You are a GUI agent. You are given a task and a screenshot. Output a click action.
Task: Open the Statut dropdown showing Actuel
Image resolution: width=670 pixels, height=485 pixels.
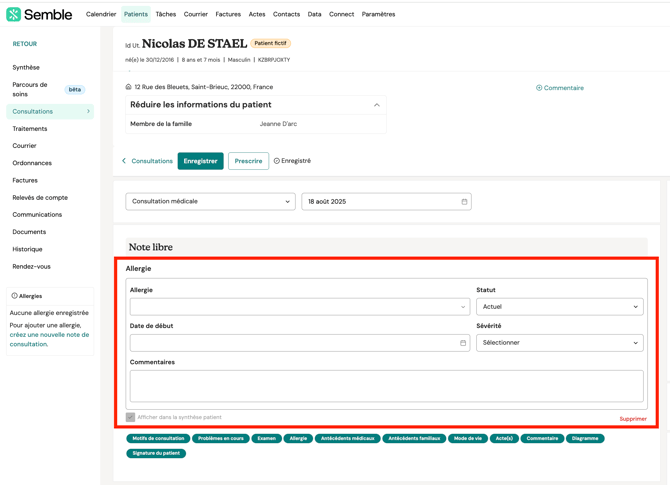point(559,307)
